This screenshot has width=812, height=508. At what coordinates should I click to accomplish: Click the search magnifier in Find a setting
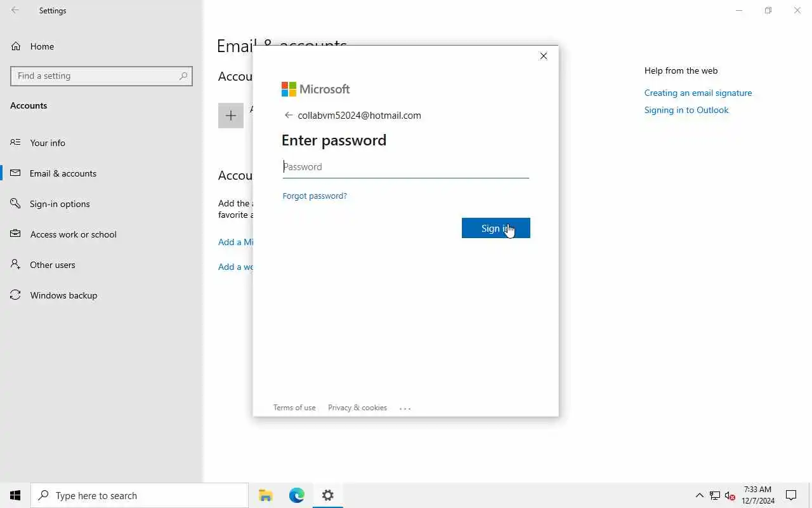coord(183,76)
